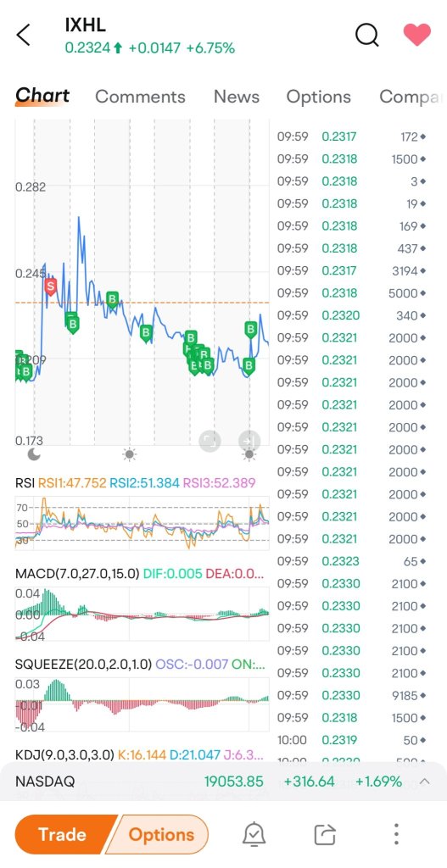
Task: Open the share arrow icon
Action: (x=325, y=834)
